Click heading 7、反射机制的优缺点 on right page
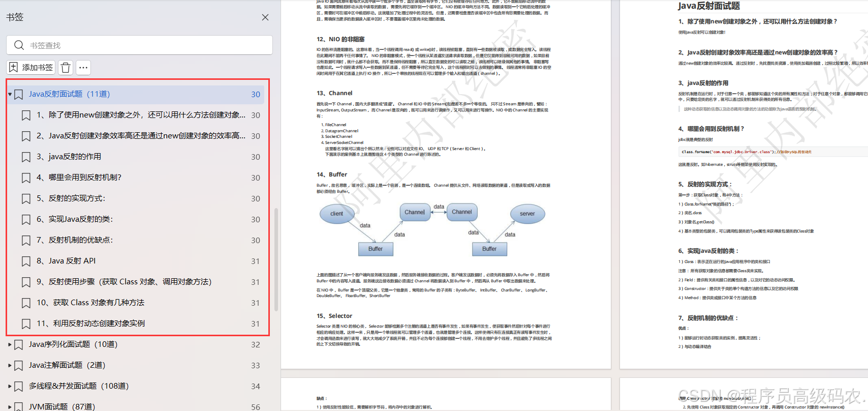868x411 pixels. [x=708, y=318]
